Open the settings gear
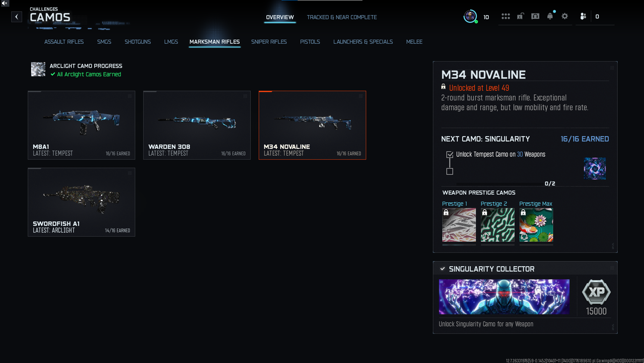Screen dimensions: 644x363 565,17
